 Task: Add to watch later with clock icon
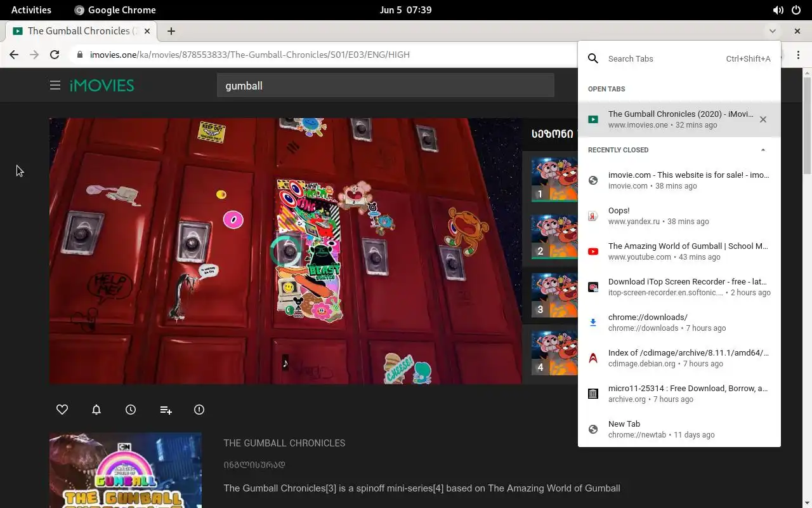(x=131, y=410)
